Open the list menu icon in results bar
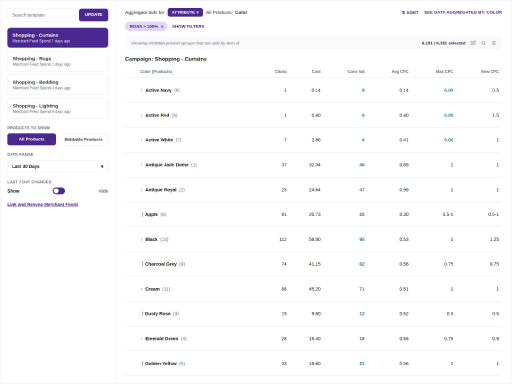Screen dimensions: 512x384 (x=494, y=43)
